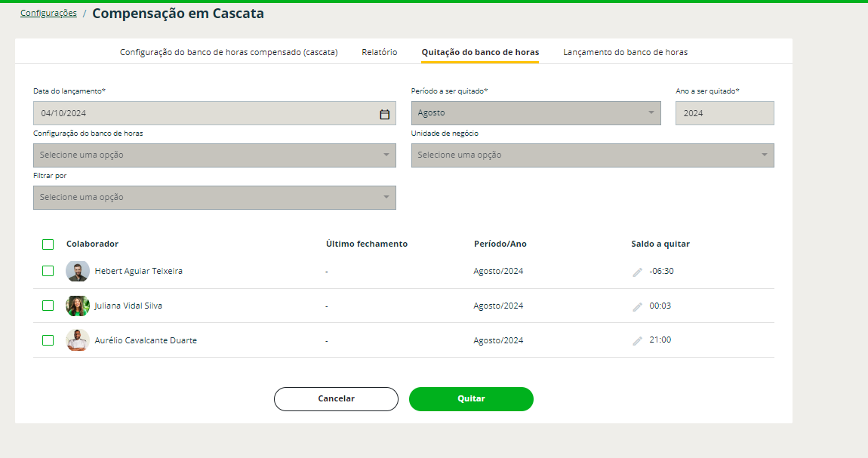Click the 'Ano a ser quitado' input field
Viewport: 868px width, 458px height.
point(725,113)
